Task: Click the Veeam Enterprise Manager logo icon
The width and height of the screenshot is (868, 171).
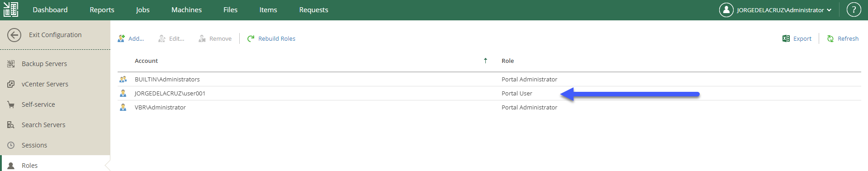Action: click(x=11, y=9)
